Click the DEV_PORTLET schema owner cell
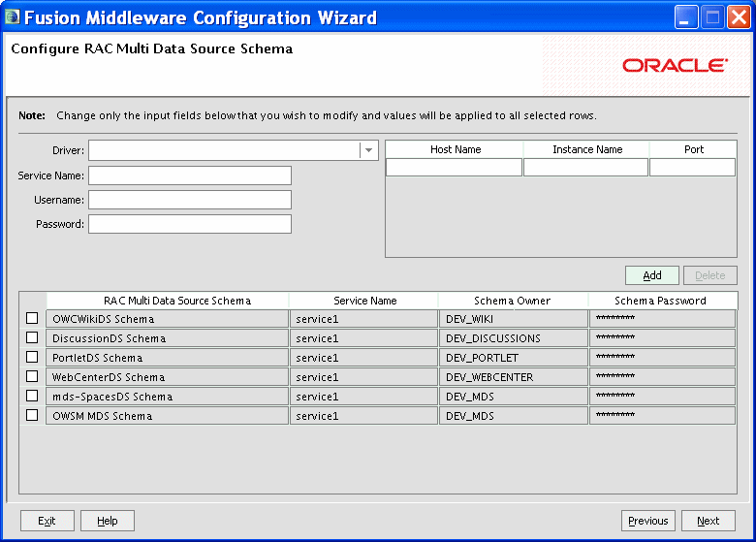 pyautogui.click(x=513, y=358)
